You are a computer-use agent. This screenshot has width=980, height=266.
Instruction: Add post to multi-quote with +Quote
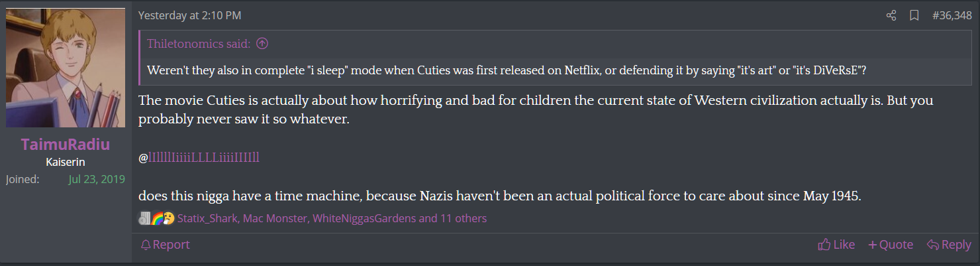point(891,245)
